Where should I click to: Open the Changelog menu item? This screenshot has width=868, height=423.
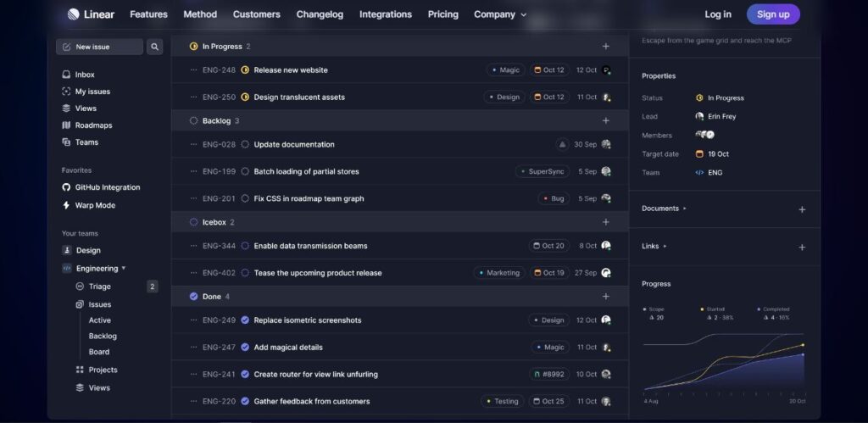click(320, 14)
